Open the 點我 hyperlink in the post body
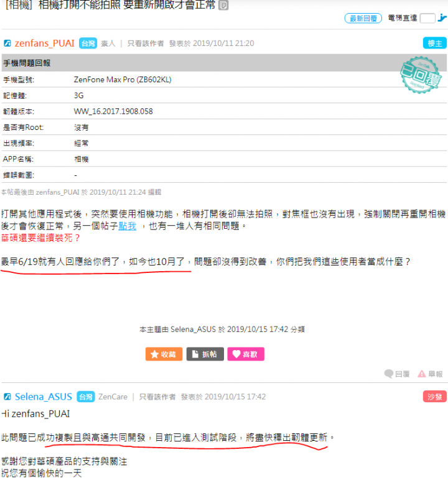 coord(127,226)
